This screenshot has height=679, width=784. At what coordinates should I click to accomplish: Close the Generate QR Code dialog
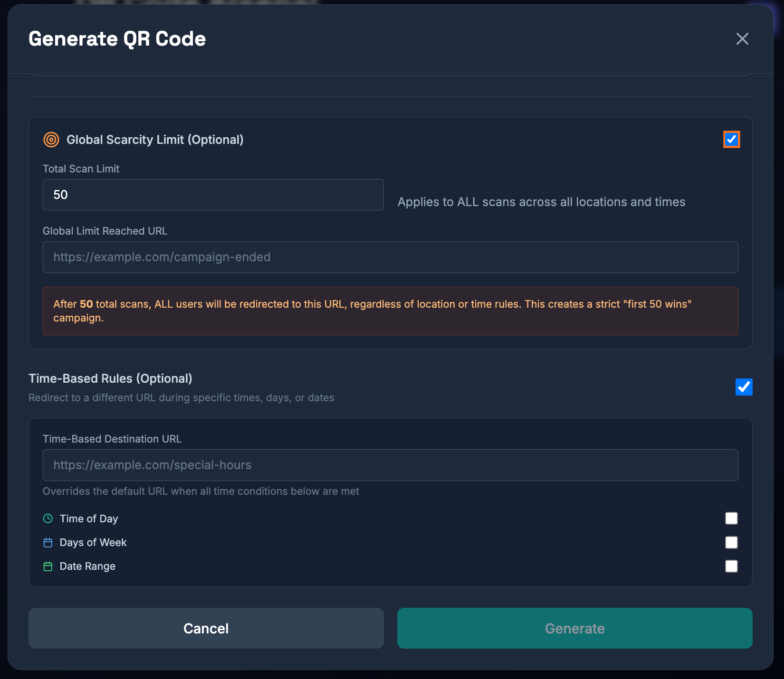coord(742,39)
